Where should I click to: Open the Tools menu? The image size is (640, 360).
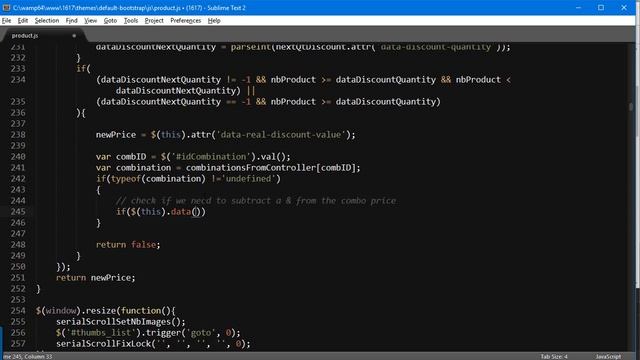(131, 20)
